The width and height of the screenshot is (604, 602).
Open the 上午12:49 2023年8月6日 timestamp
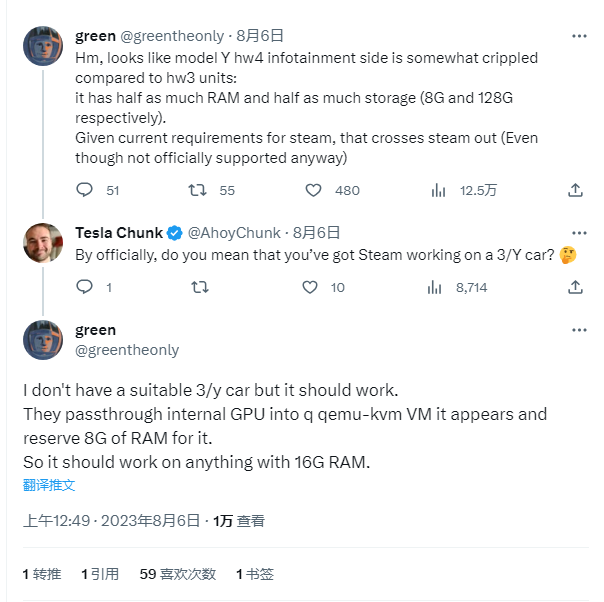[x=111, y=521]
